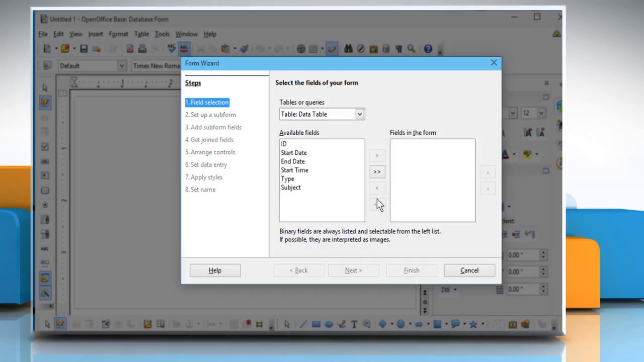644x362 pixels.
Task: Open the View menu
Action: [75, 34]
